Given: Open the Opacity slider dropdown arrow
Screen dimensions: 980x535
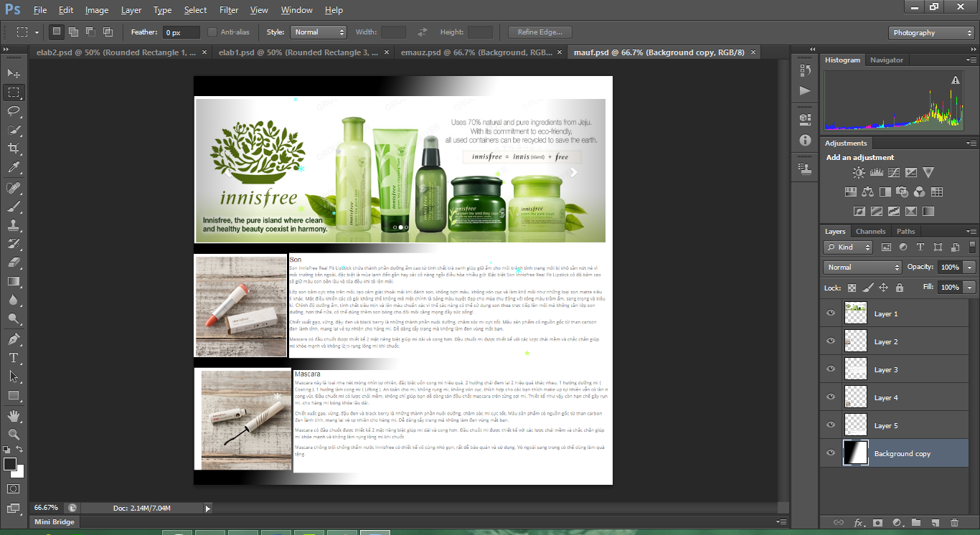Looking at the screenshot, I should tap(970, 267).
